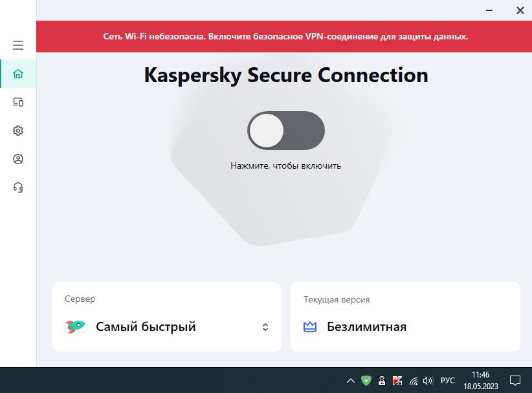Click the red Wi-Fi warning banner

tap(284, 37)
